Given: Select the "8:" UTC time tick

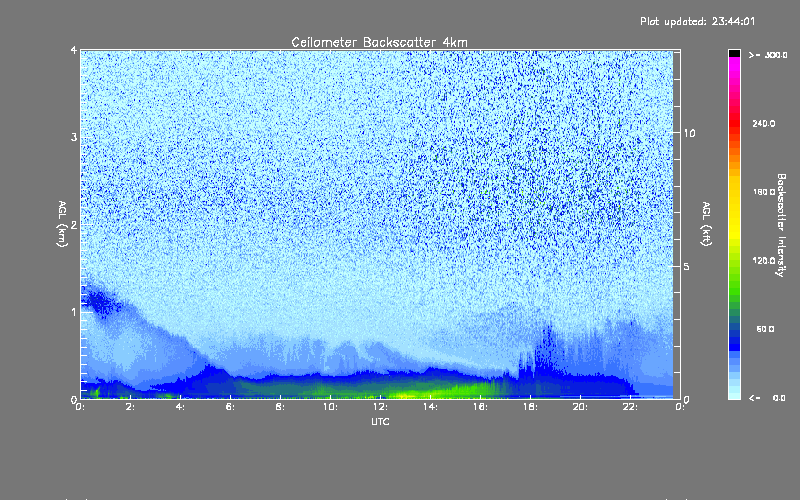Looking at the screenshot, I should (x=280, y=407).
